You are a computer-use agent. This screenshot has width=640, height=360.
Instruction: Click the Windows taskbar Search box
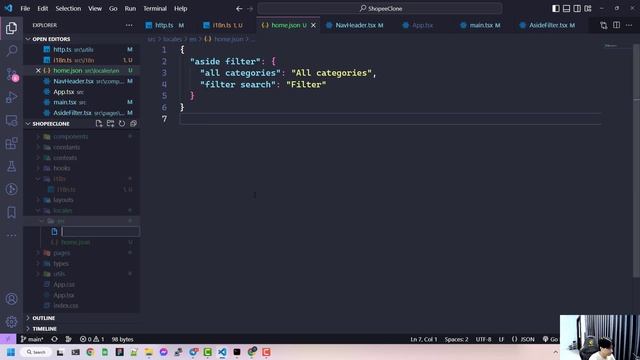(x=36, y=352)
